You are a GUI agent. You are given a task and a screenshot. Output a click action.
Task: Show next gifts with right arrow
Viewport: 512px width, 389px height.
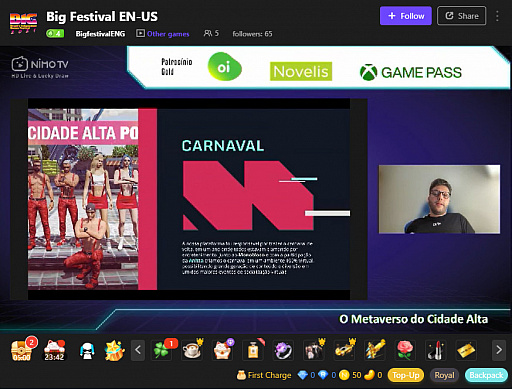coord(499,350)
